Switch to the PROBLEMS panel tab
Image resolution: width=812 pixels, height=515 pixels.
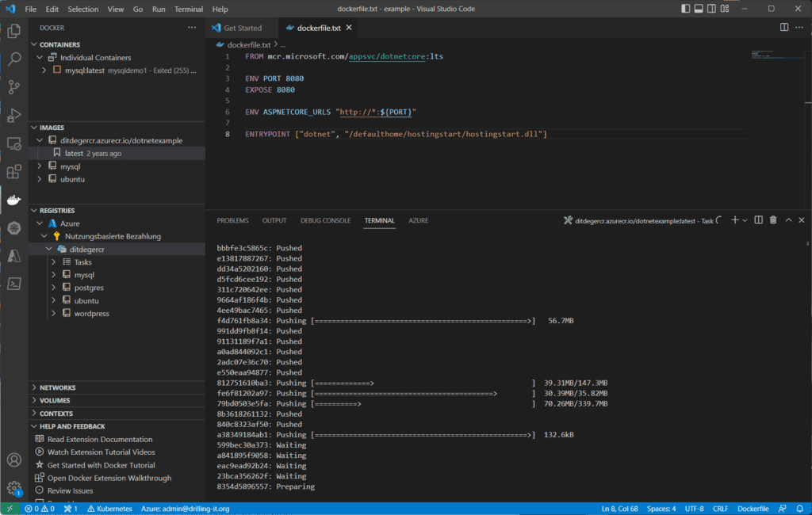pyautogui.click(x=232, y=220)
